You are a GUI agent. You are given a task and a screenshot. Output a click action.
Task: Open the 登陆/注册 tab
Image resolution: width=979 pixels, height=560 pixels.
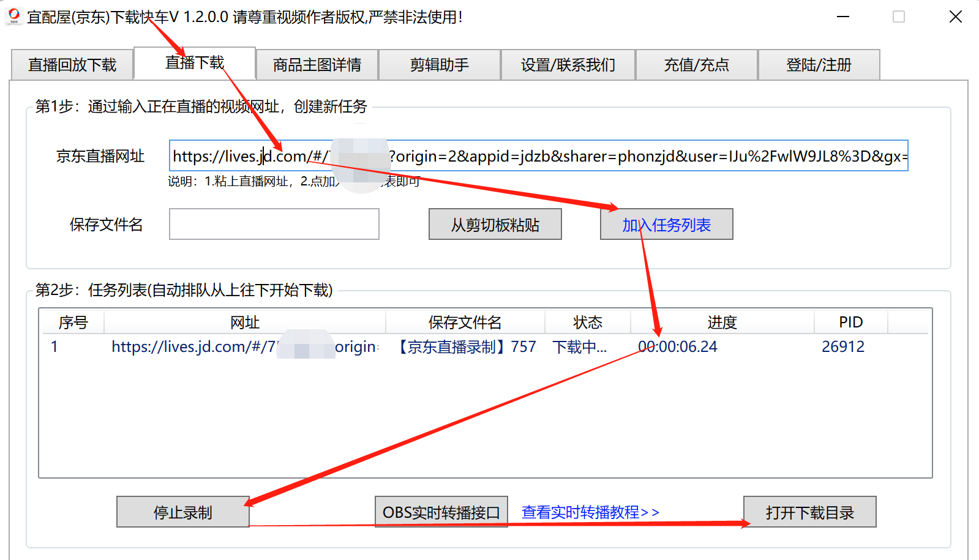[819, 65]
